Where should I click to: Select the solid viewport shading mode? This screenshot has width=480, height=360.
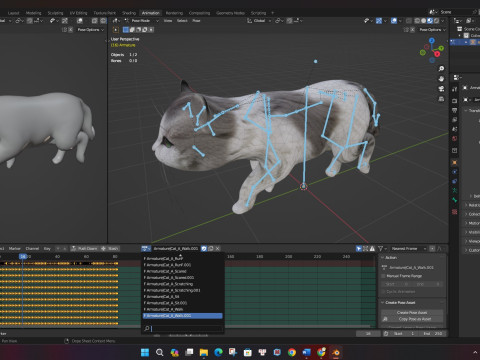[x=423, y=21]
